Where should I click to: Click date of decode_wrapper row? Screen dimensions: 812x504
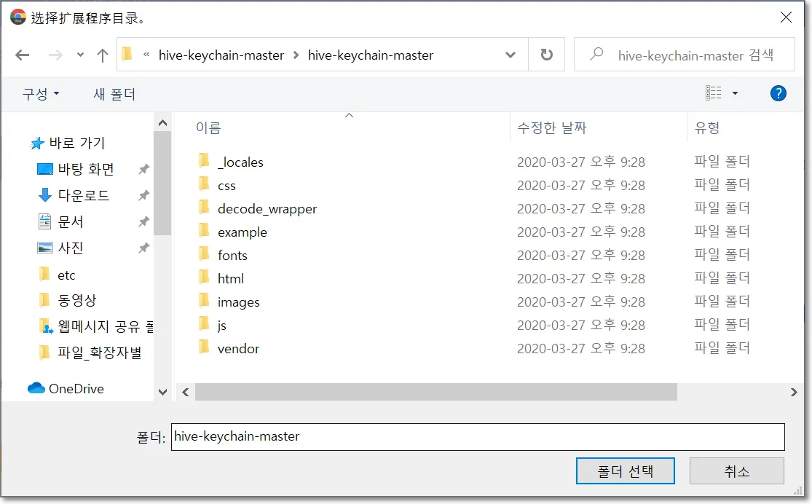[x=580, y=209]
